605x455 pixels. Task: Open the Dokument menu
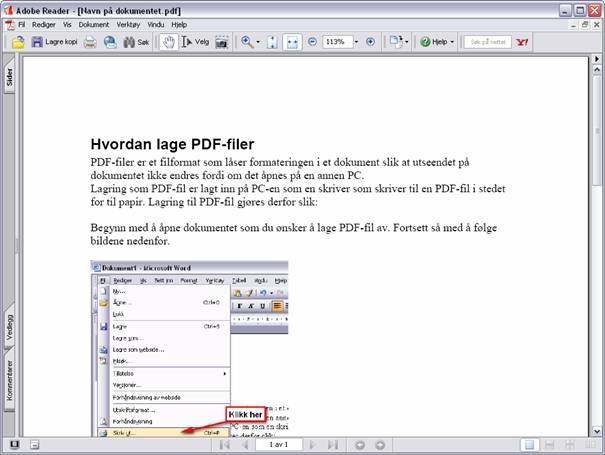(x=94, y=25)
